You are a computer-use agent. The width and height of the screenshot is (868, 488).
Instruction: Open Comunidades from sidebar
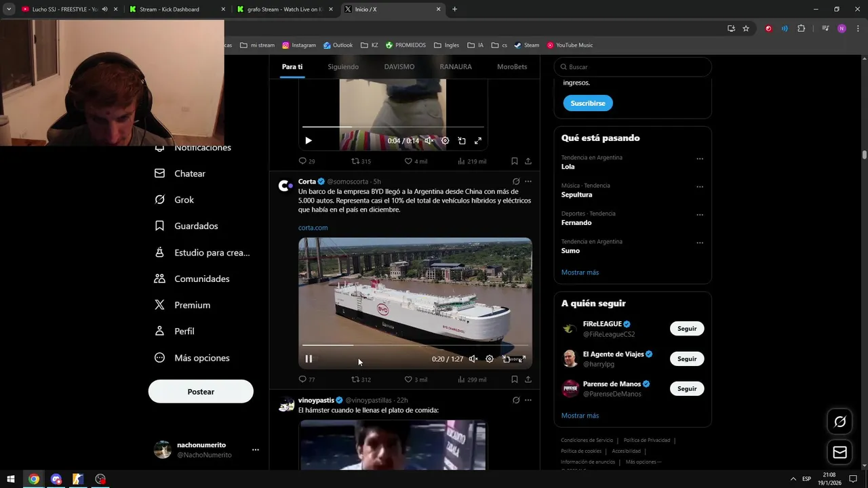193,279
